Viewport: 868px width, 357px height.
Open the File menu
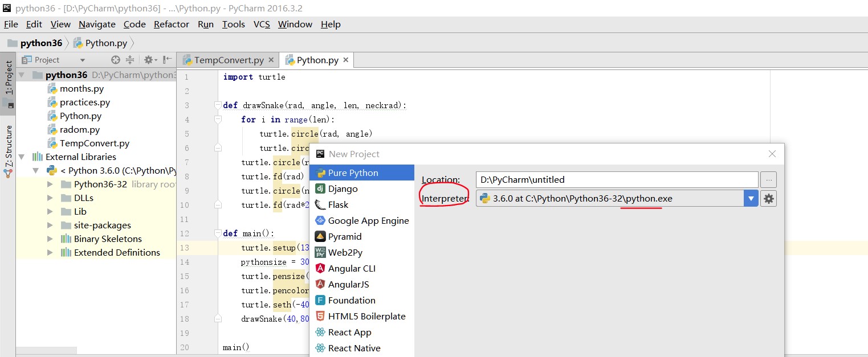pos(11,24)
